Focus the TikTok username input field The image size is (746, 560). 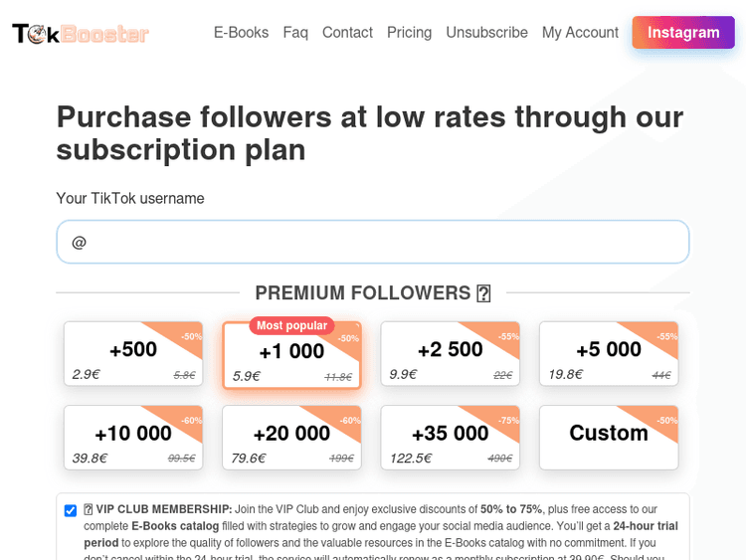click(373, 242)
